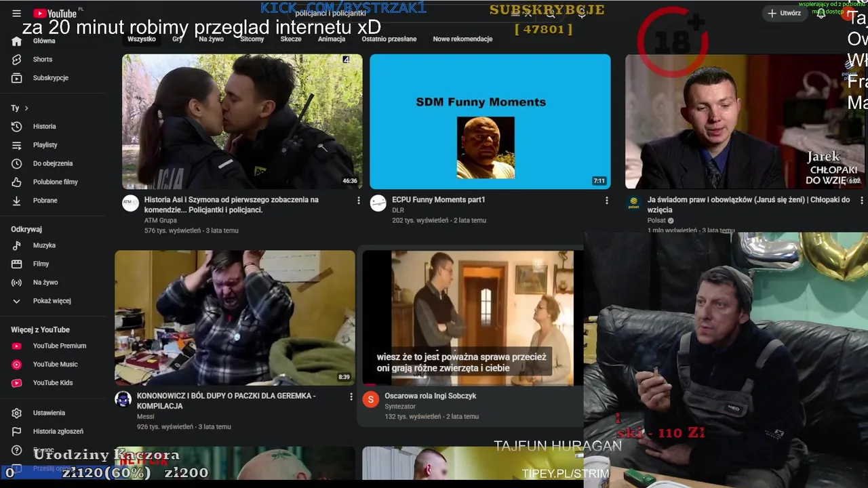Go to the YouTube logo home
This screenshot has height=488, width=868.
(54, 14)
